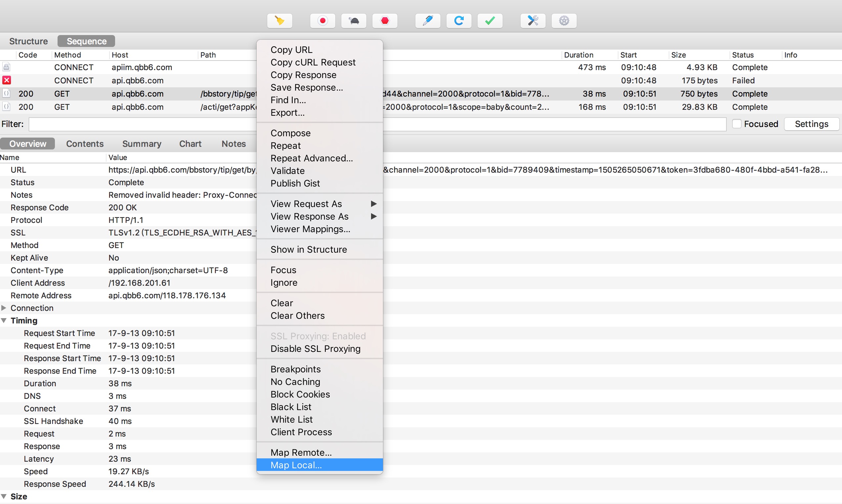Select the 29.83 KB request row

[421, 107]
